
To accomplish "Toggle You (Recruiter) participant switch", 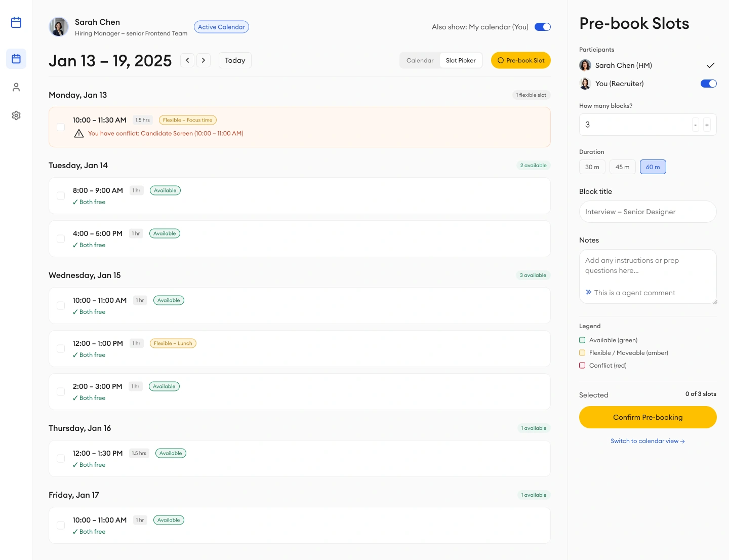I will tap(709, 84).
